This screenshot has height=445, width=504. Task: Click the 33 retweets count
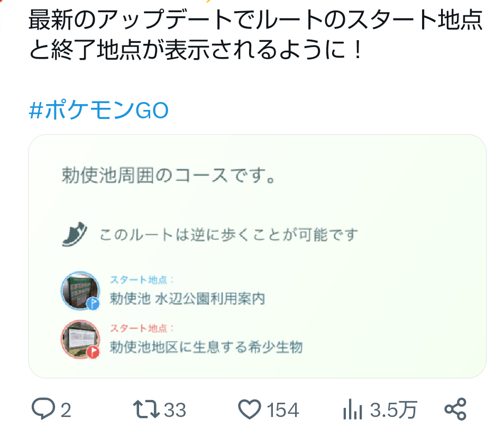click(x=175, y=410)
